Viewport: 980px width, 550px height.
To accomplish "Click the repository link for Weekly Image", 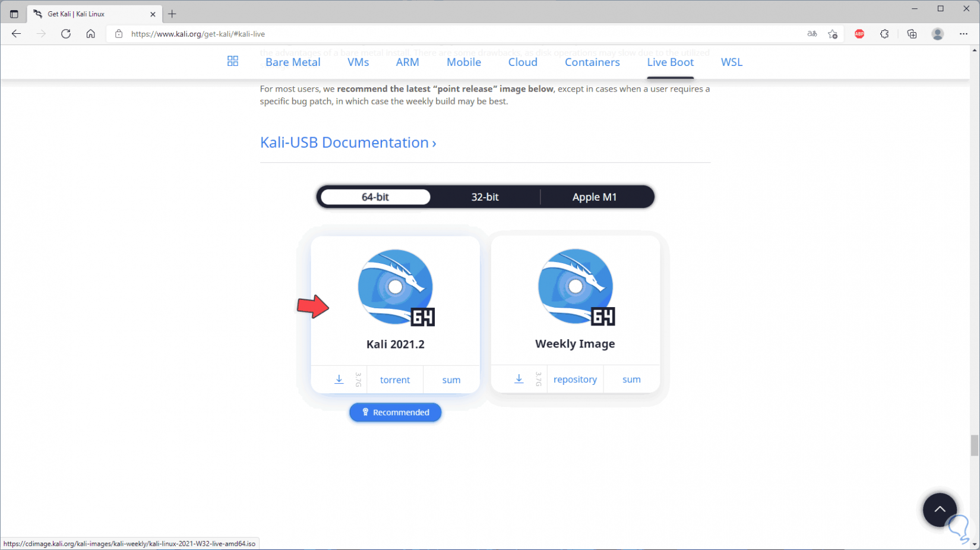I will (575, 380).
